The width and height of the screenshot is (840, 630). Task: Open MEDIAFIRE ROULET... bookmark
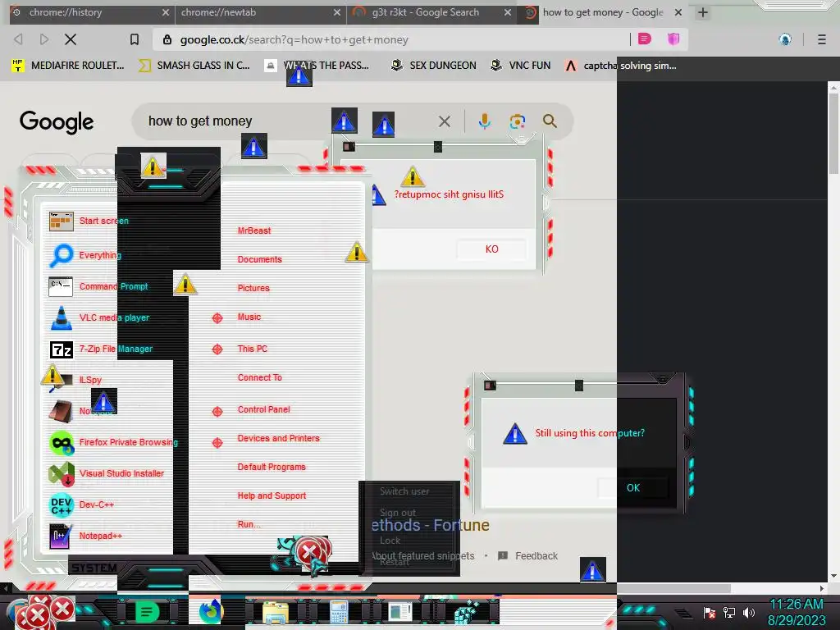tap(68, 66)
